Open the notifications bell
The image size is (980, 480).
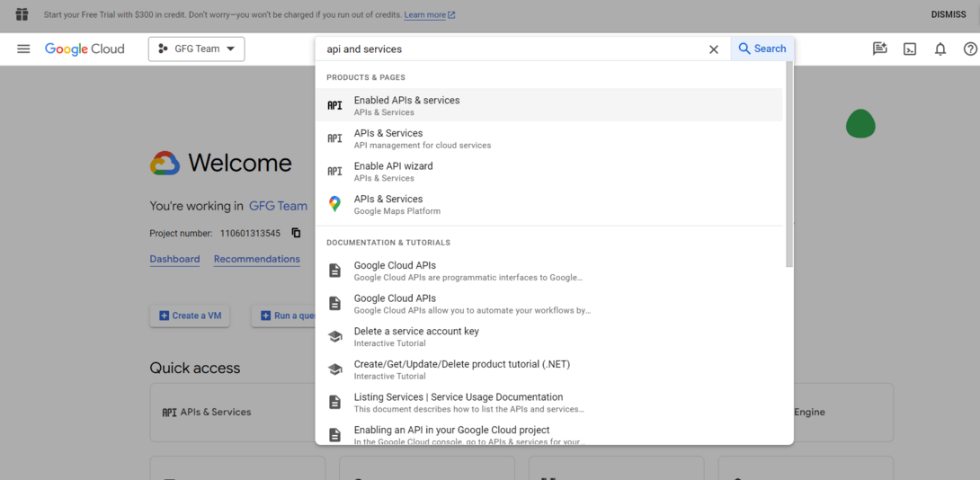click(x=940, y=49)
